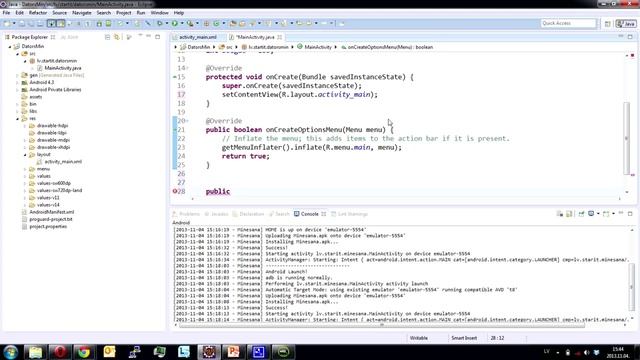
Task: Toggle Scroll Lock in Console toolbar
Action: [569, 214]
